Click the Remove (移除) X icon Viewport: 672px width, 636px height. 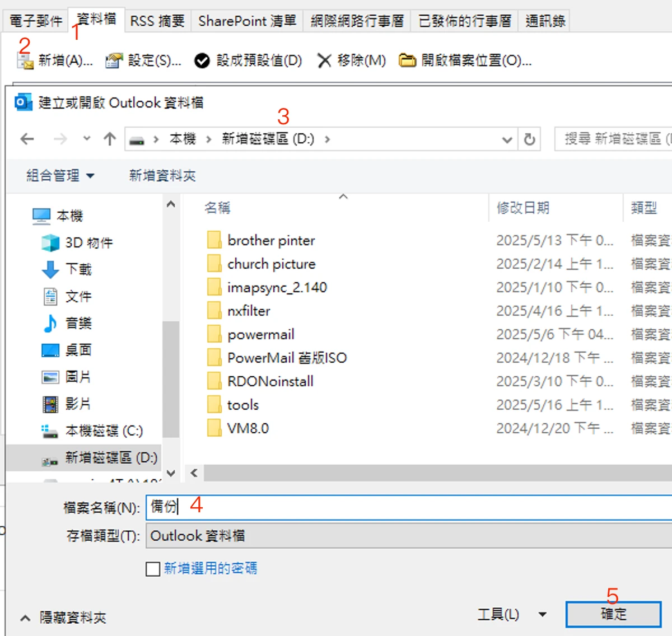[x=324, y=60]
